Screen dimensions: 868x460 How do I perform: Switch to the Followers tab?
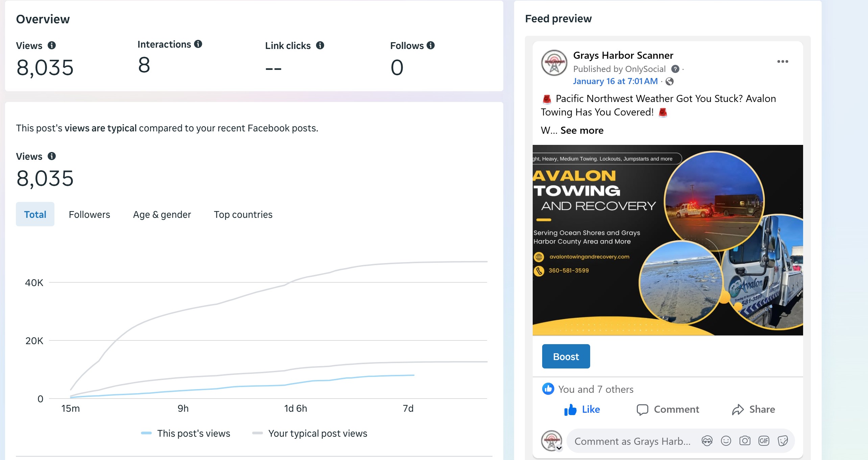point(89,214)
